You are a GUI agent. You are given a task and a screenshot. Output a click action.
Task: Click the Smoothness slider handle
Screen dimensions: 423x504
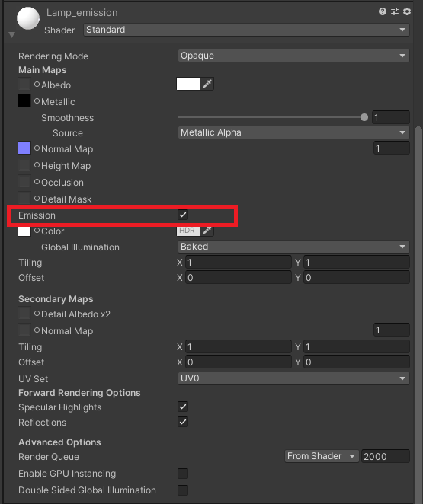pyautogui.click(x=364, y=117)
